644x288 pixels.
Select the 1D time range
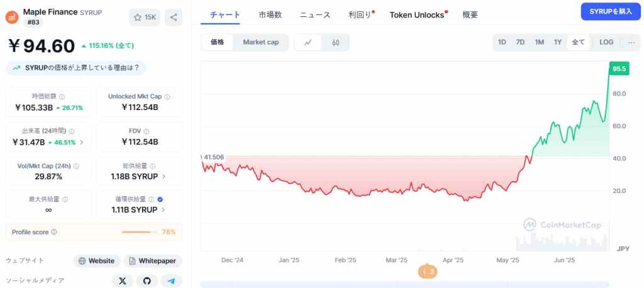pyautogui.click(x=502, y=42)
